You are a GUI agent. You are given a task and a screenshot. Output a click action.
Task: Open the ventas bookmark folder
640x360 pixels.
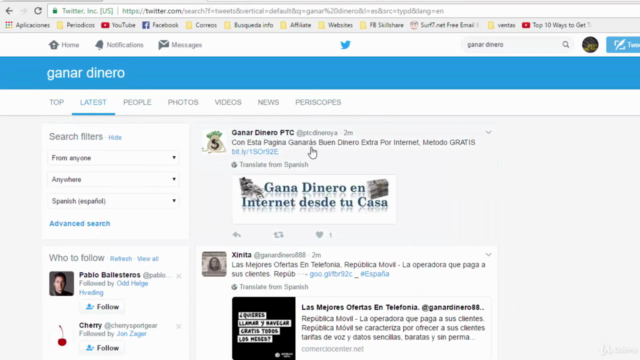[x=502, y=25]
